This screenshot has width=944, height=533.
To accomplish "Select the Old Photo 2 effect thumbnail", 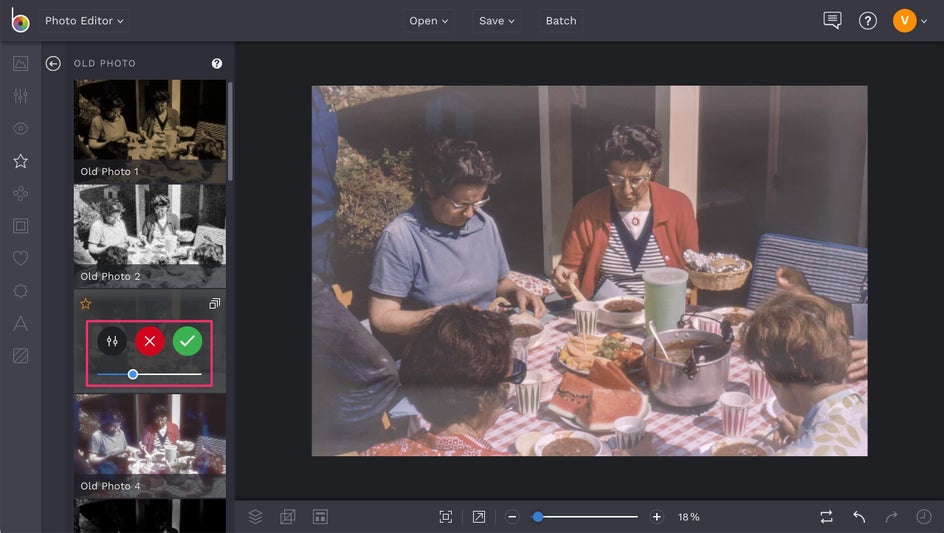I will click(x=150, y=236).
